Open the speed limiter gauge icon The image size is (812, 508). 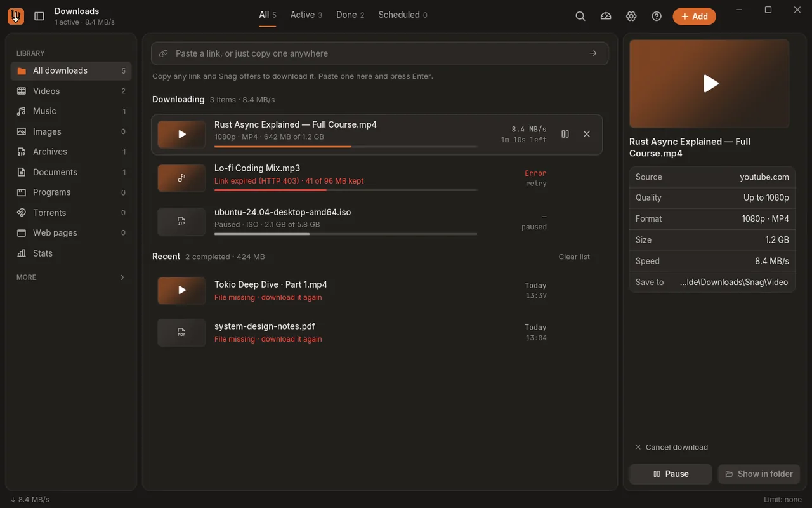(x=606, y=17)
